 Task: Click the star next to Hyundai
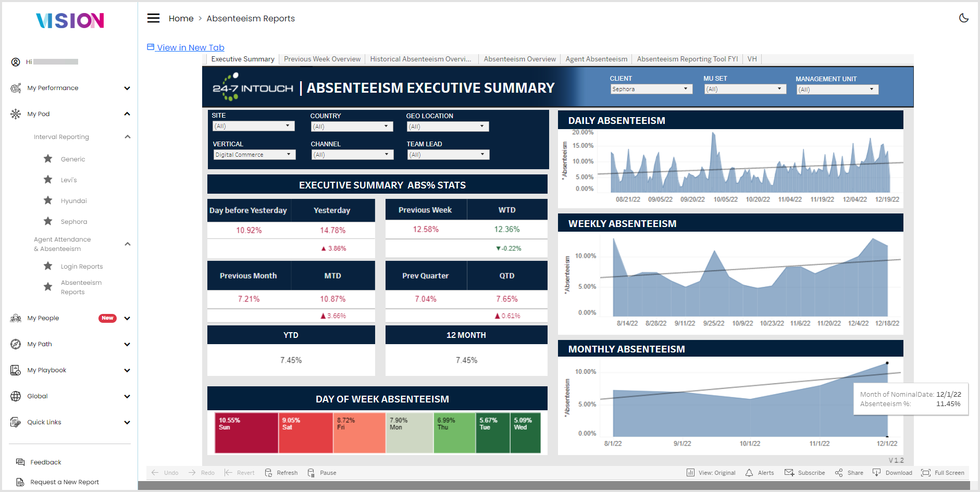[48, 200]
